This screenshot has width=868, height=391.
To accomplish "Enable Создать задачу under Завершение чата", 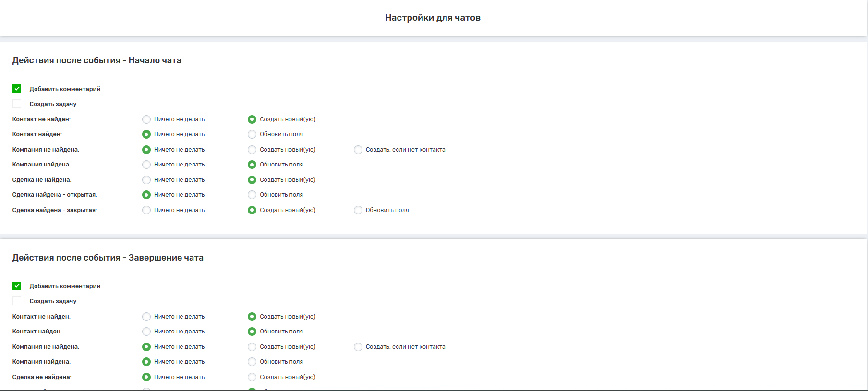I will [17, 301].
